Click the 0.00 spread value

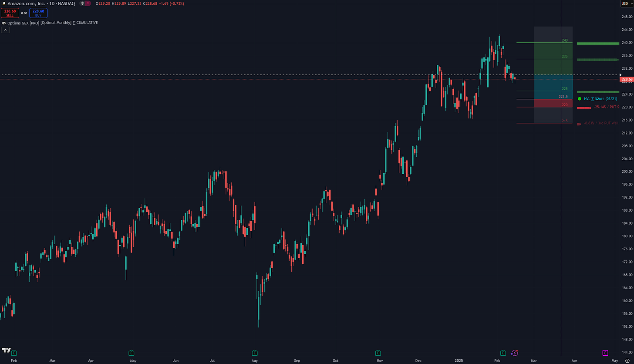click(x=24, y=13)
